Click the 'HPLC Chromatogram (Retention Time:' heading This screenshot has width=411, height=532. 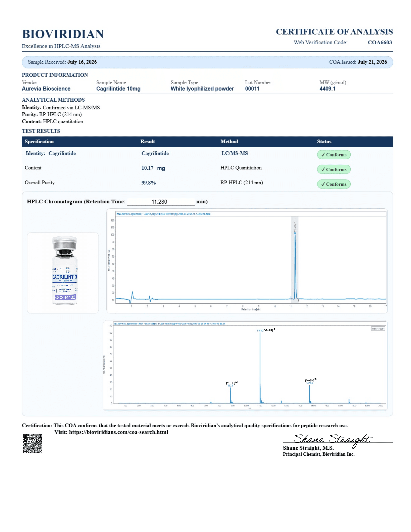coord(76,202)
